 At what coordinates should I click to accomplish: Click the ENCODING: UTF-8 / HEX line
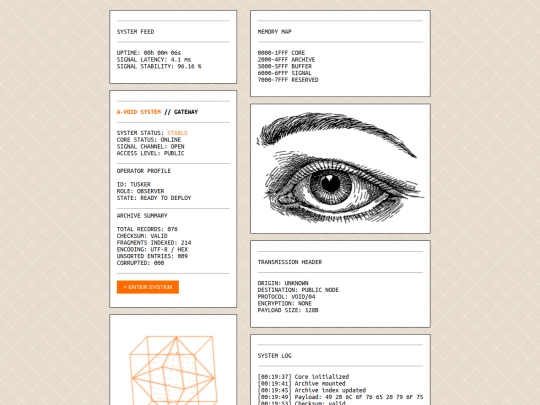tap(153, 249)
